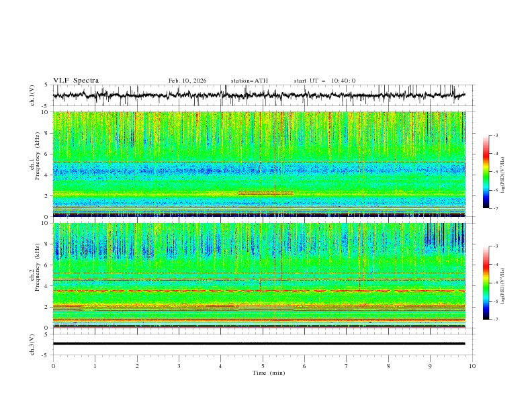Select the date text "Feb. 10, 2026"
532x411 pixels.
pos(187,81)
